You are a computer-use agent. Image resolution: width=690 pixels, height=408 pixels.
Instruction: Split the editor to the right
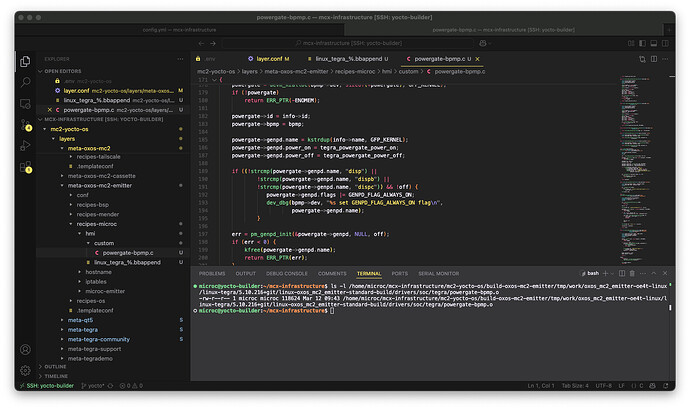pos(654,59)
